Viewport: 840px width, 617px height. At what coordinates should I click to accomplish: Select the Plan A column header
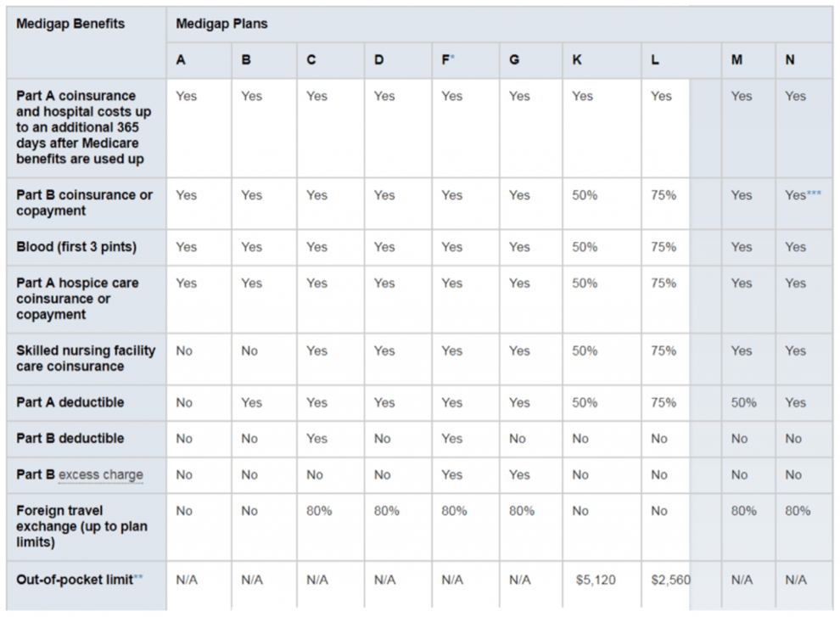pyautogui.click(x=181, y=60)
